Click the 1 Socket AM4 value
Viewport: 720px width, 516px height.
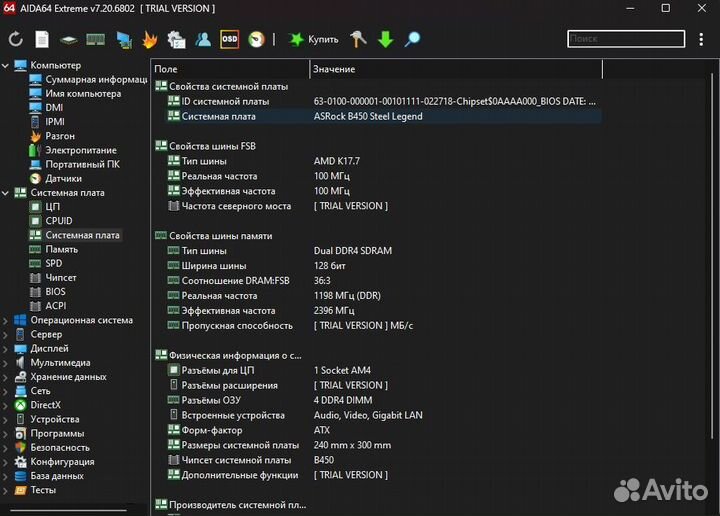point(342,370)
